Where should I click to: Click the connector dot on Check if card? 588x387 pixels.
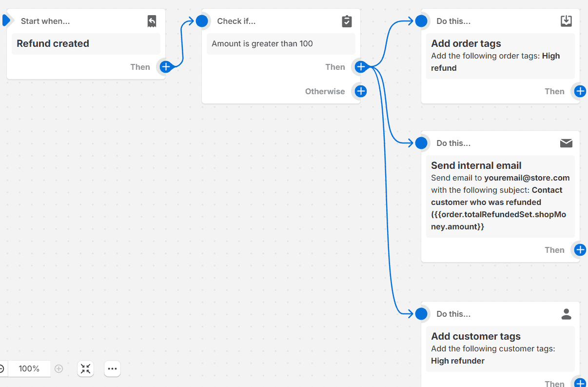pos(202,21)
